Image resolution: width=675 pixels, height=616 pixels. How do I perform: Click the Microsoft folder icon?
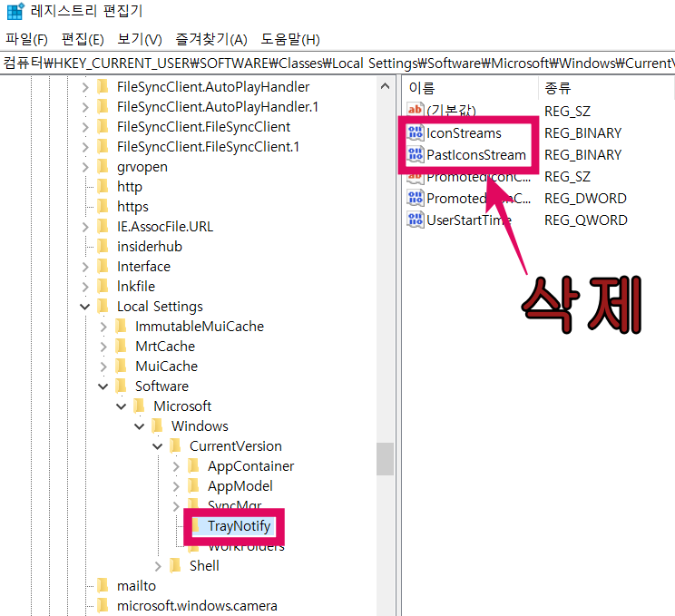tap(139, 406)
